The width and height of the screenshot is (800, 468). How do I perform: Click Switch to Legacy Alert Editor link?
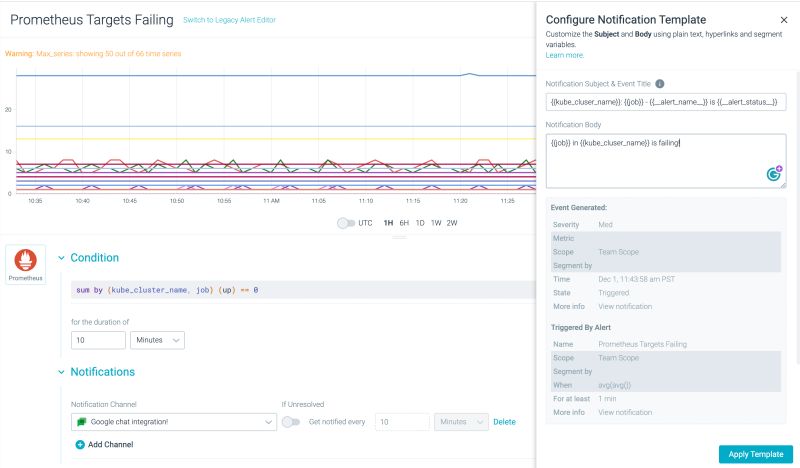coord(229,20)
